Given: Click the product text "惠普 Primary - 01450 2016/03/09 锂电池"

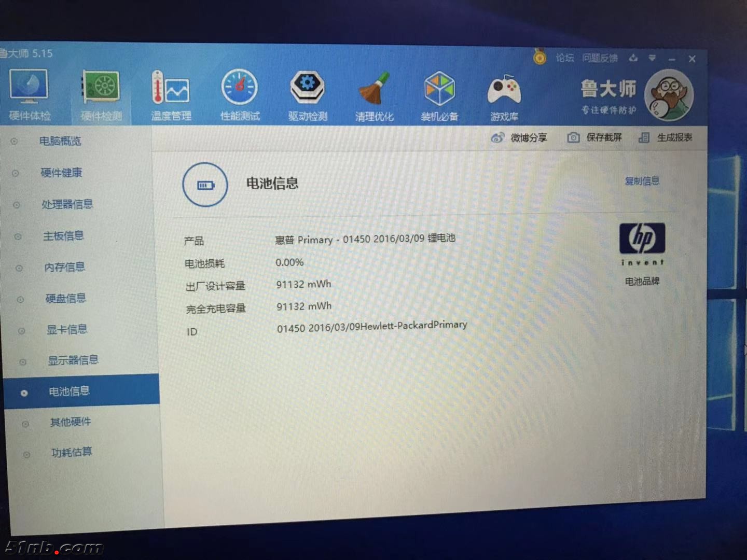Looking at the screenshot, I should click(365, 239).
